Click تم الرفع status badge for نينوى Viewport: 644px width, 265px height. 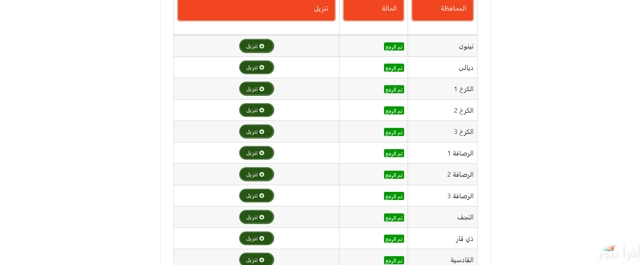[x=394, y=47]
